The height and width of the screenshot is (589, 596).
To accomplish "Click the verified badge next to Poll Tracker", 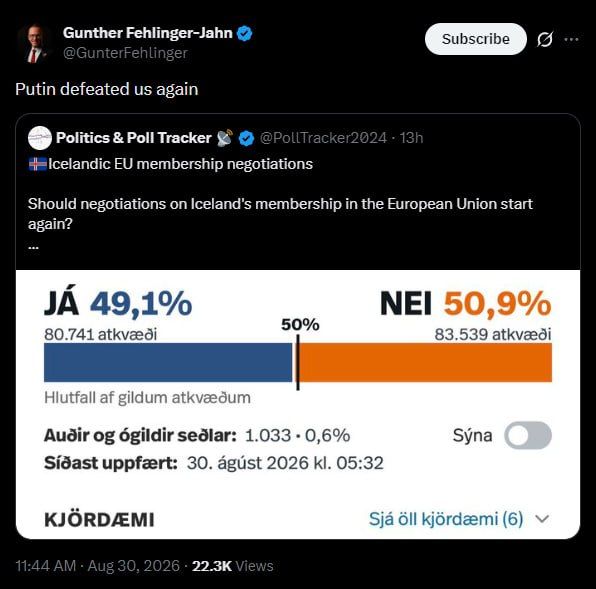I will point(246,138).
